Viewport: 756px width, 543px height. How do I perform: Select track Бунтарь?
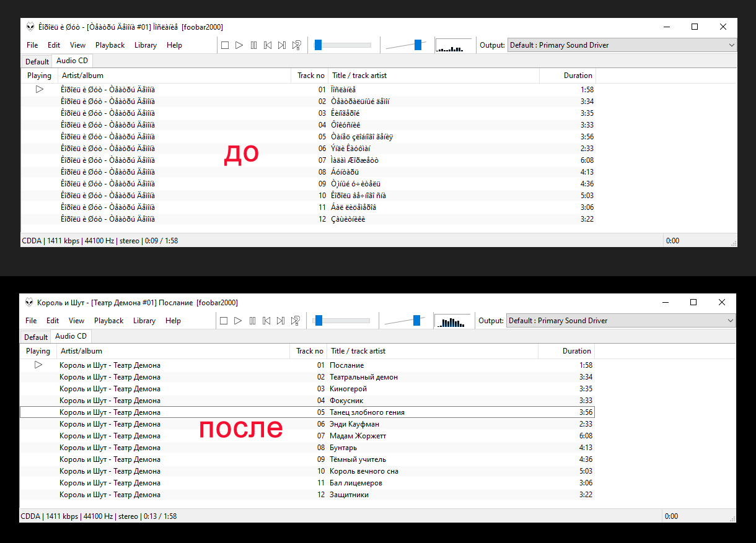(307, 448)
